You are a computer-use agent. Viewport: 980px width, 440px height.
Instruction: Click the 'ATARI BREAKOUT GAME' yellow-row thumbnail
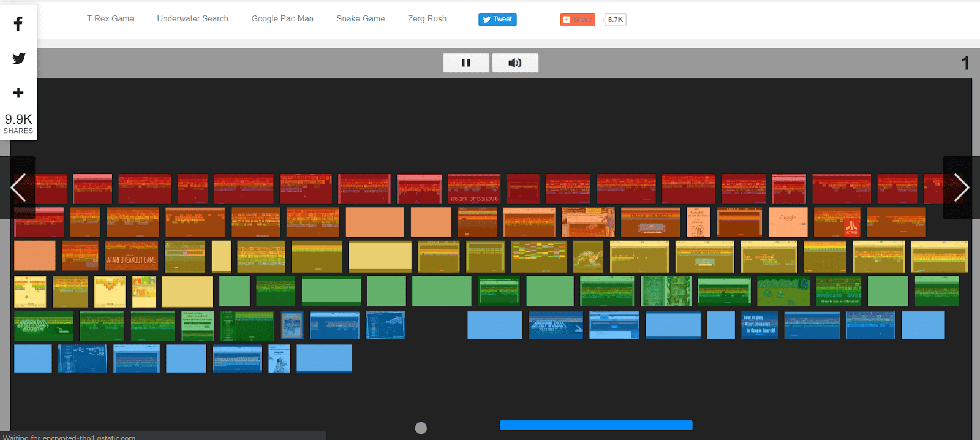[x=132, y=256]
